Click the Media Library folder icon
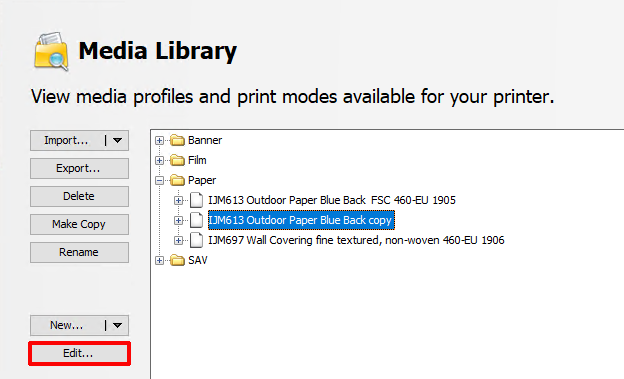The height and width of the screenshot is (379, 624). pos(51,52)
